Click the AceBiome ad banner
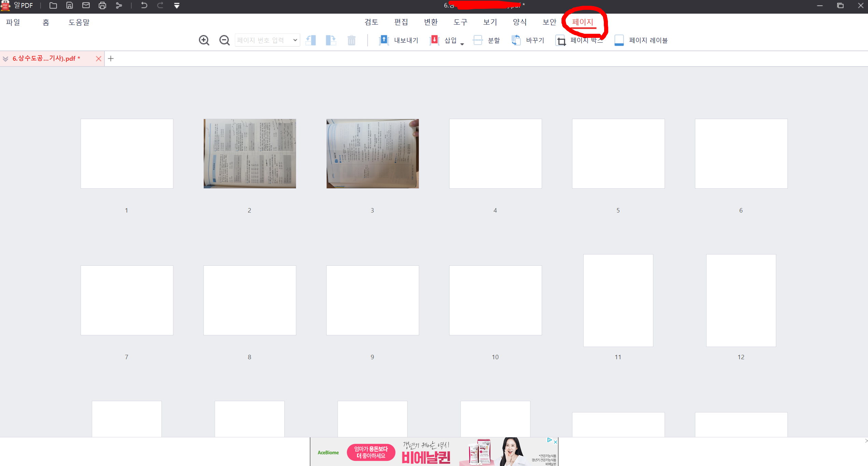 [434, 452]
